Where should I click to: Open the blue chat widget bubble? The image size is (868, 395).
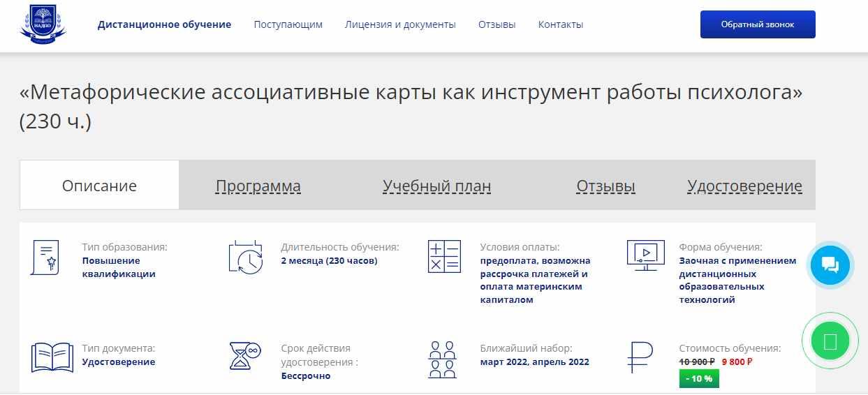click(830, 264)
